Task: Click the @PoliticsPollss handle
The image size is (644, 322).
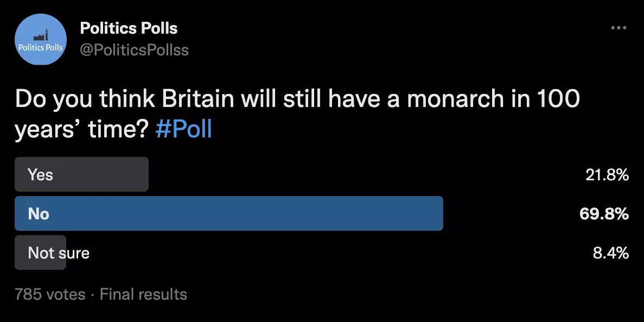Action: tap(135, 50)
